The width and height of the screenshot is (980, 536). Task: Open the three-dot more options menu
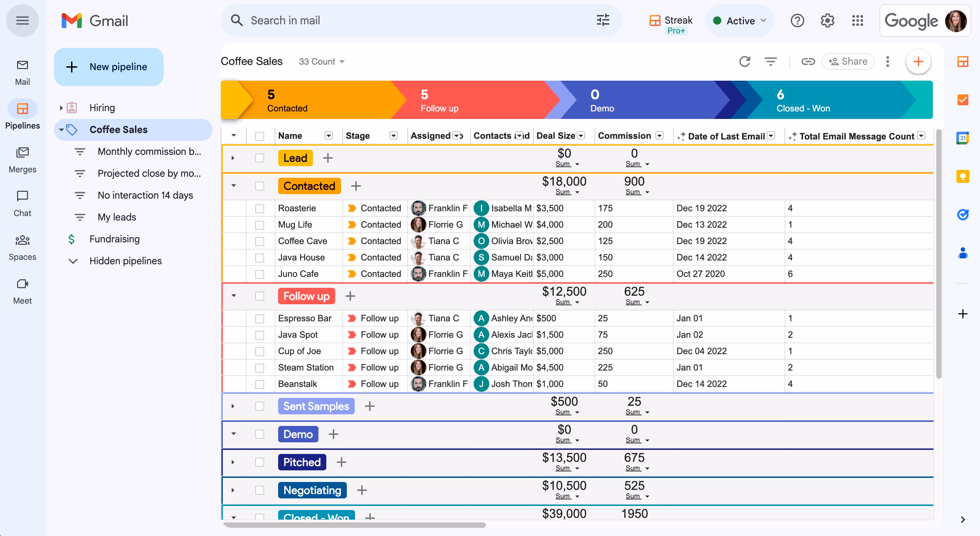[887, 61]
